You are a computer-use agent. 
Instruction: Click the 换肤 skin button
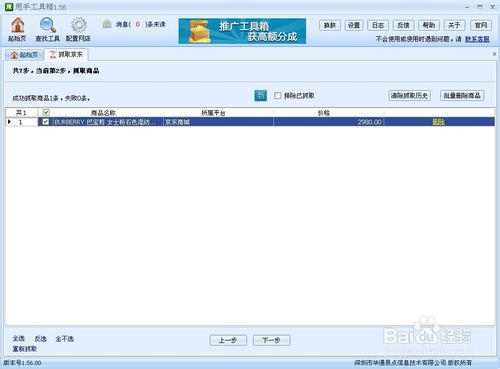tap(330, 25)
